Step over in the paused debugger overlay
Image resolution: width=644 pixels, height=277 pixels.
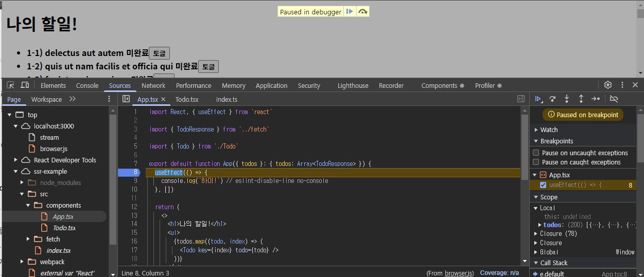point(363,11)
